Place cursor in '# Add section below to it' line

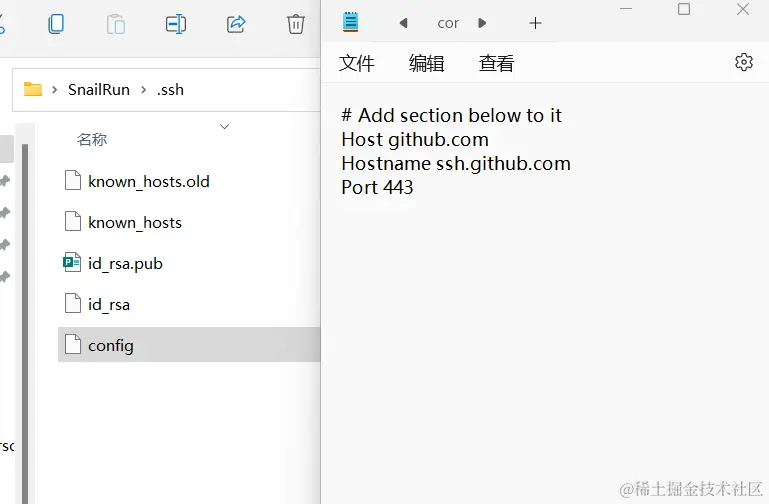pos(451,116)
